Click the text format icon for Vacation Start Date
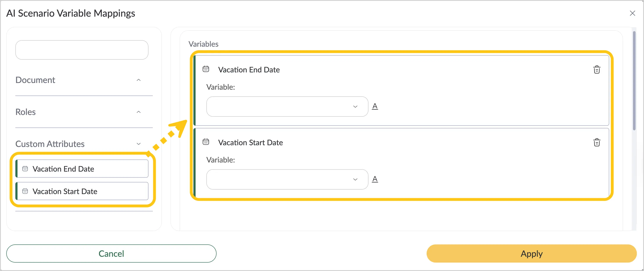The height and width of the screenshot is (271, 644). [375, 179]
